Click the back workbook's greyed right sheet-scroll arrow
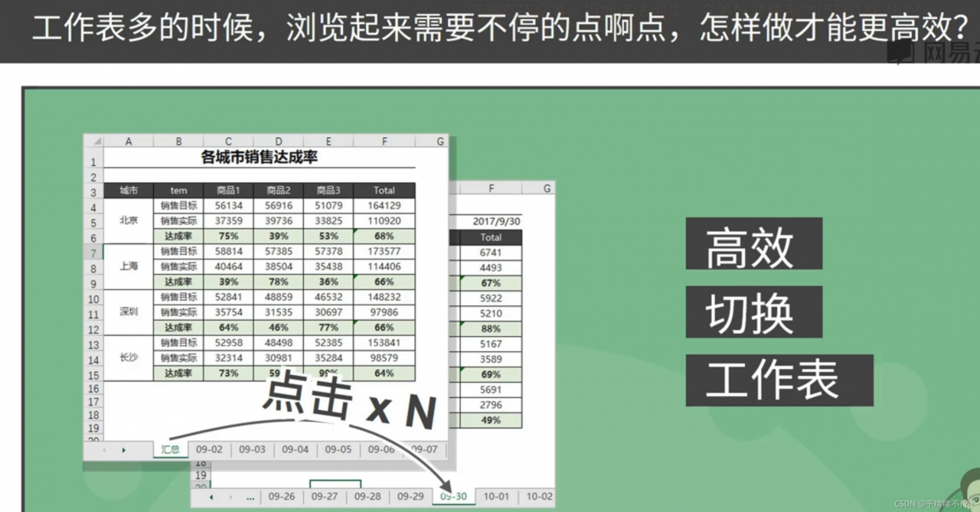The image size is (980, 512). 231,497
